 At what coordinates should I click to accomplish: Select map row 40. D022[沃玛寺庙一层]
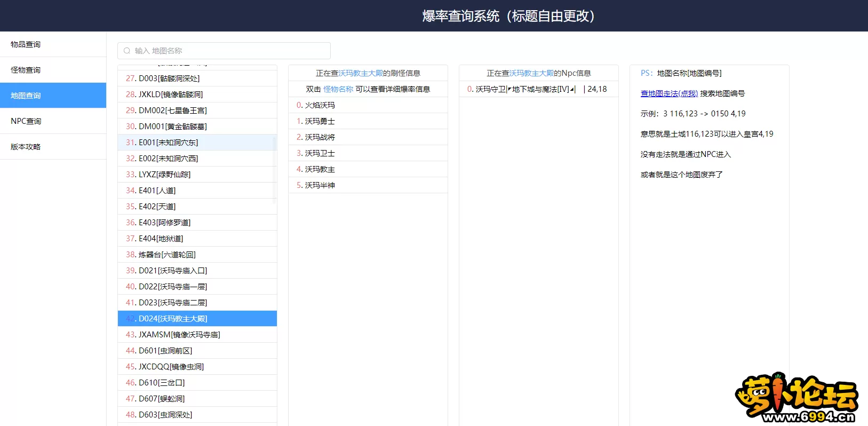coord(197,287)
